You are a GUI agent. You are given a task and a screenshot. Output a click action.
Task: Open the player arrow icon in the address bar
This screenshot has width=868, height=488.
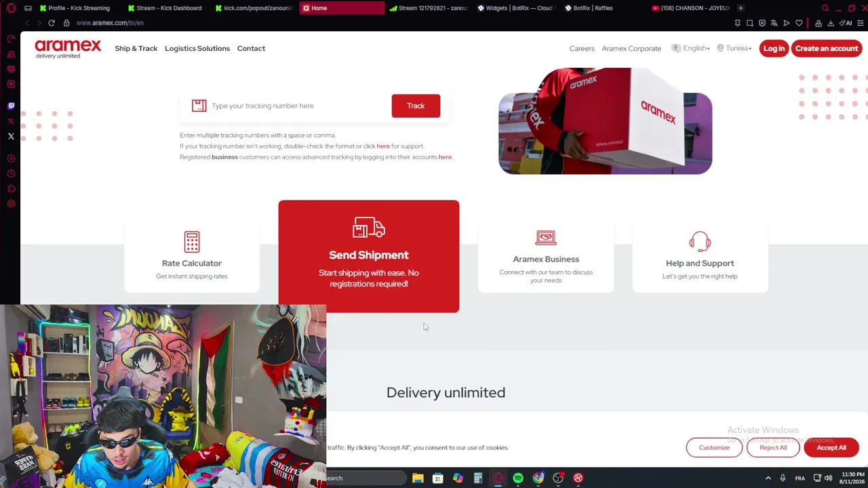(787, 23)
